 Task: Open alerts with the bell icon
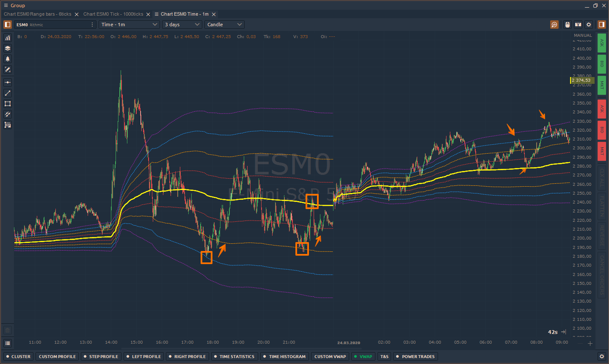(8, 59)
